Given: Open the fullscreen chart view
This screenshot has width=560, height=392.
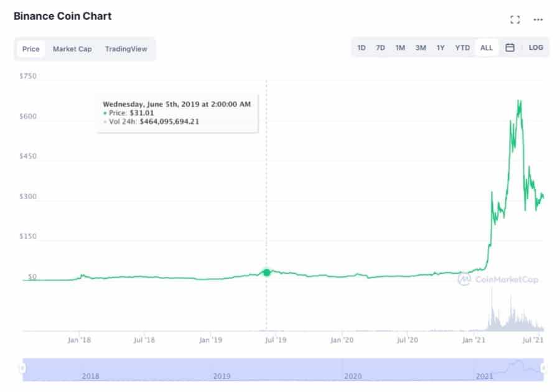Looking at the screenshot, I should pyautogui.click(x=515, y=19).
